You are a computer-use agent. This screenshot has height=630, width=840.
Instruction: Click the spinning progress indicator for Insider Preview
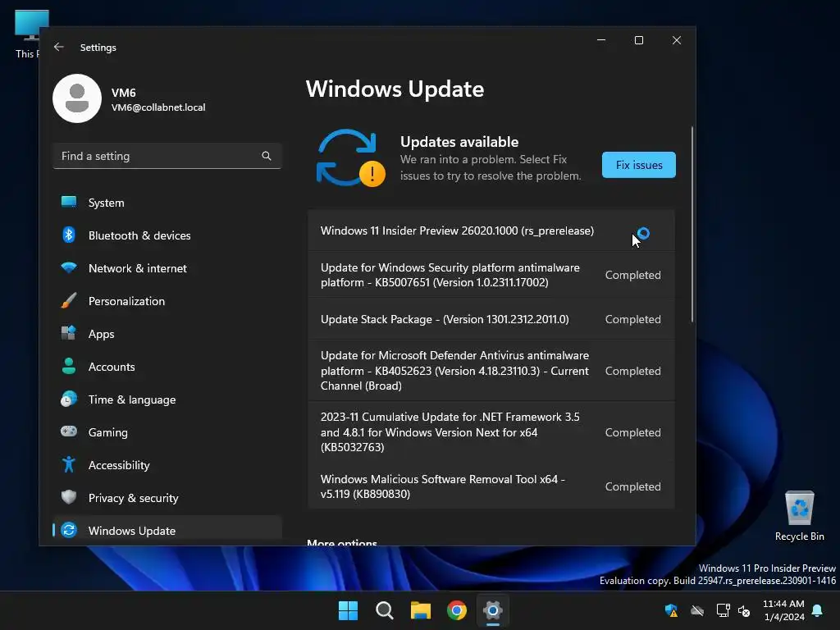point(643,233)
